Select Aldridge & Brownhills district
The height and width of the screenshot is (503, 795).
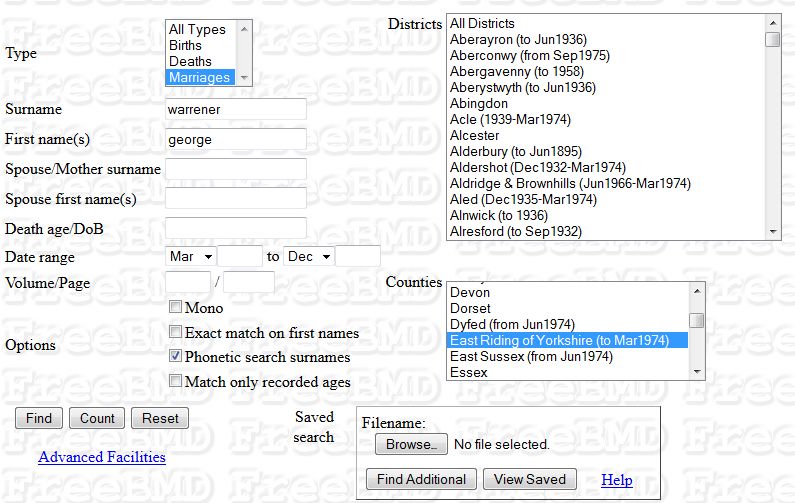coord(605,184)
